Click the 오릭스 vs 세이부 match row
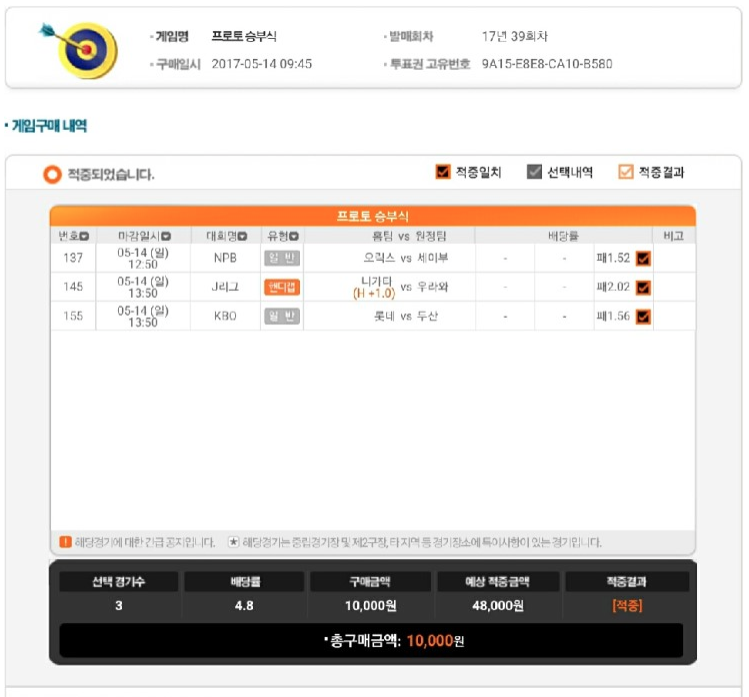The height and width of the screenshot is (697, 749). coord(373,258)
